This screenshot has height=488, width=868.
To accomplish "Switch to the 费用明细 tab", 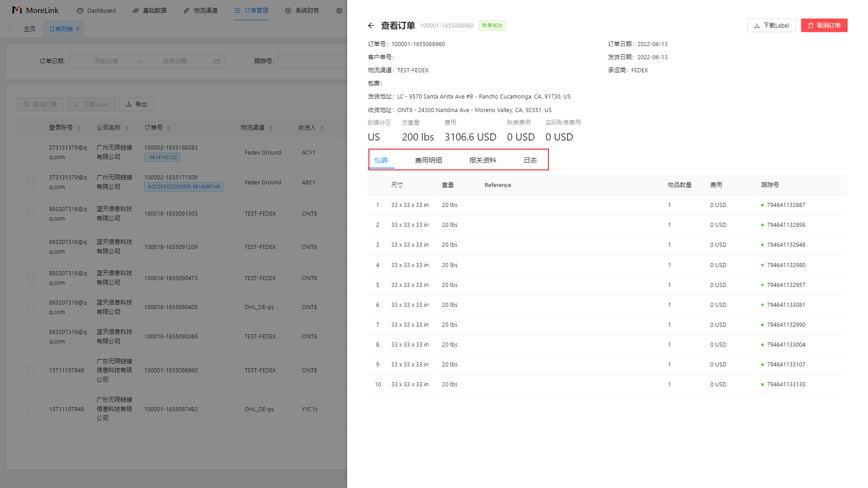I will [428, 160].
